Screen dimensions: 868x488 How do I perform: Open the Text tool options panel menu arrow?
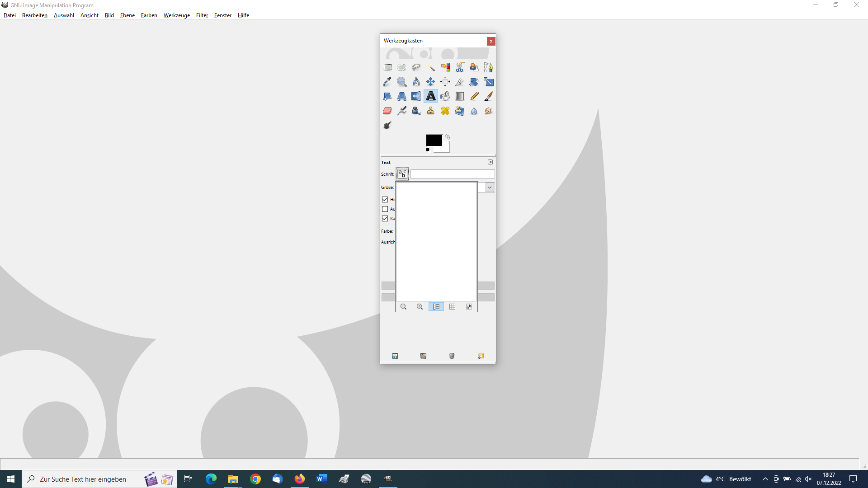pos(490,162)
